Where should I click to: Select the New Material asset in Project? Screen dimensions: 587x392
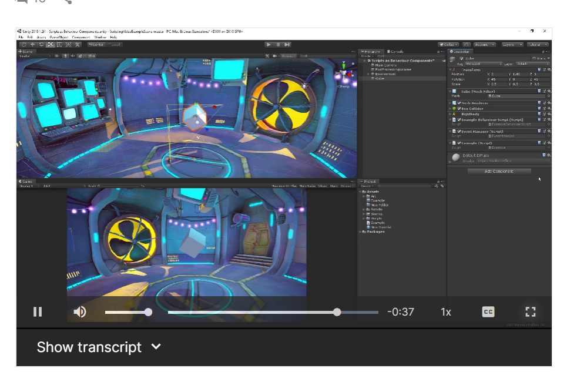pyautogui.click(x=379, y=227)
